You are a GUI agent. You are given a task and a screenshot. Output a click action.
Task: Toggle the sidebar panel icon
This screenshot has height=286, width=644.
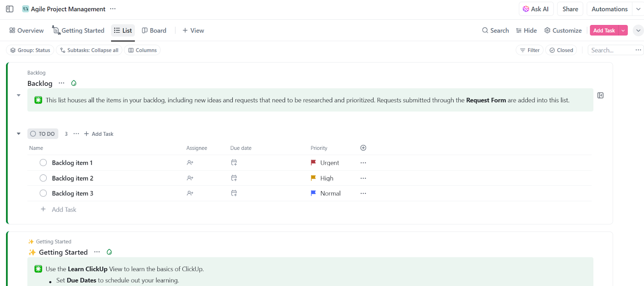pos(10,9)
